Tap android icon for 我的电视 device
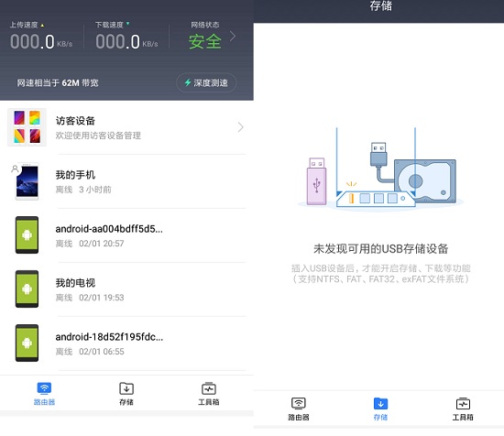504x436 pixels. (27, 289)
